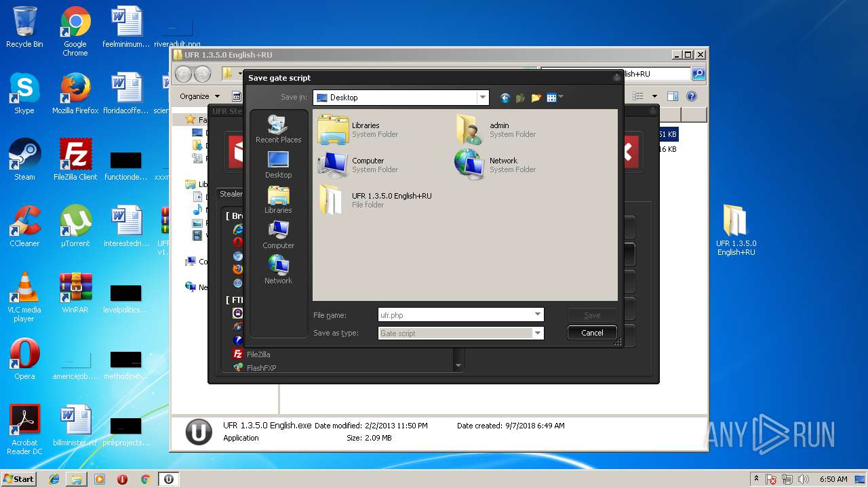
Task: Open Explorer help icon
Action: (x=692, y=96)
